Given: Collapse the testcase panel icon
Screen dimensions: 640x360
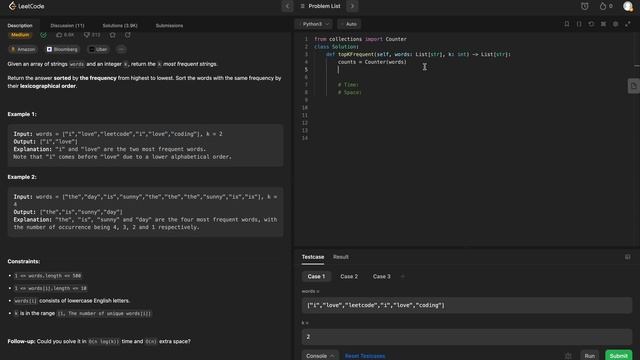Looking at the screenshot, I should tap(628, 257).
